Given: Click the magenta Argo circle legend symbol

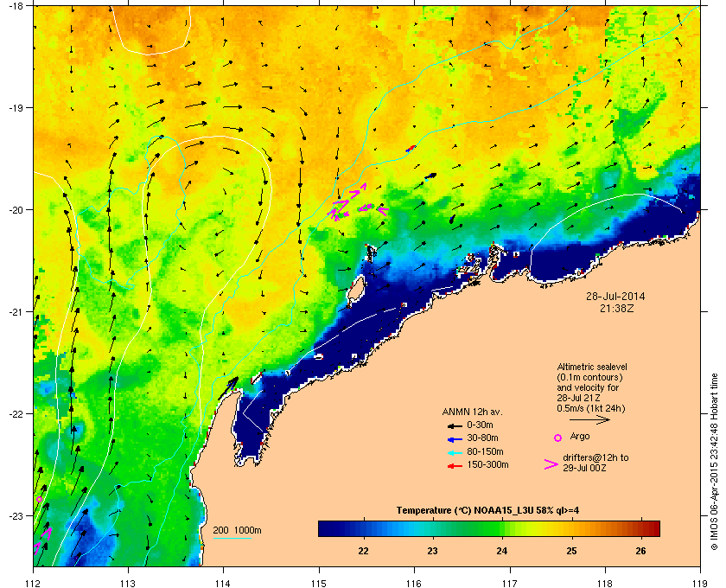Looking at the screenshot, I should (x=558, y=438).
